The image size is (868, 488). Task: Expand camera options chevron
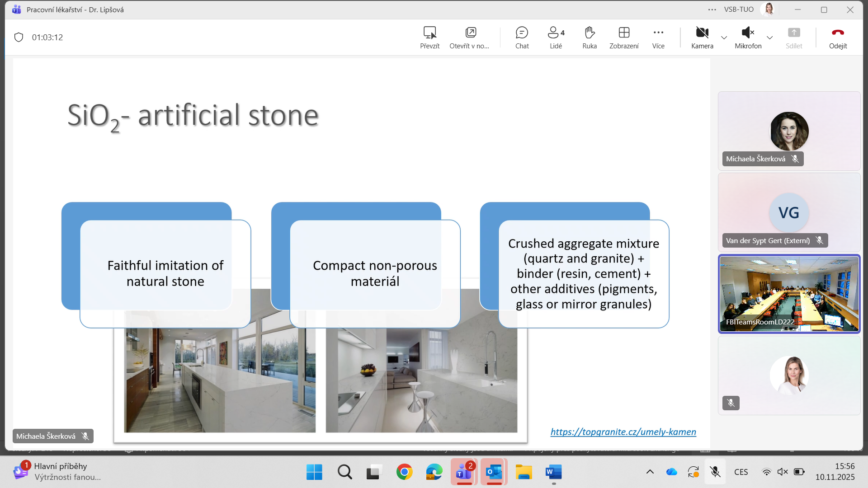pos(724,38)
